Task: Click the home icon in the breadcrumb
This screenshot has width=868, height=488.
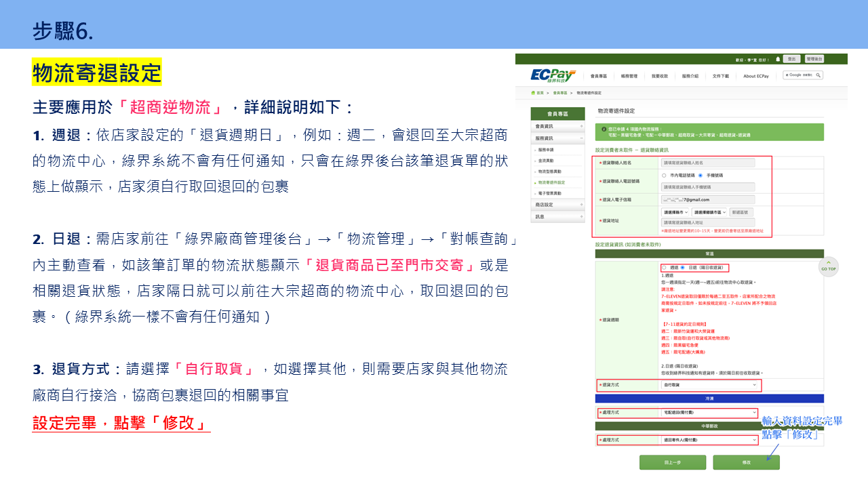Action: point(534,93)
